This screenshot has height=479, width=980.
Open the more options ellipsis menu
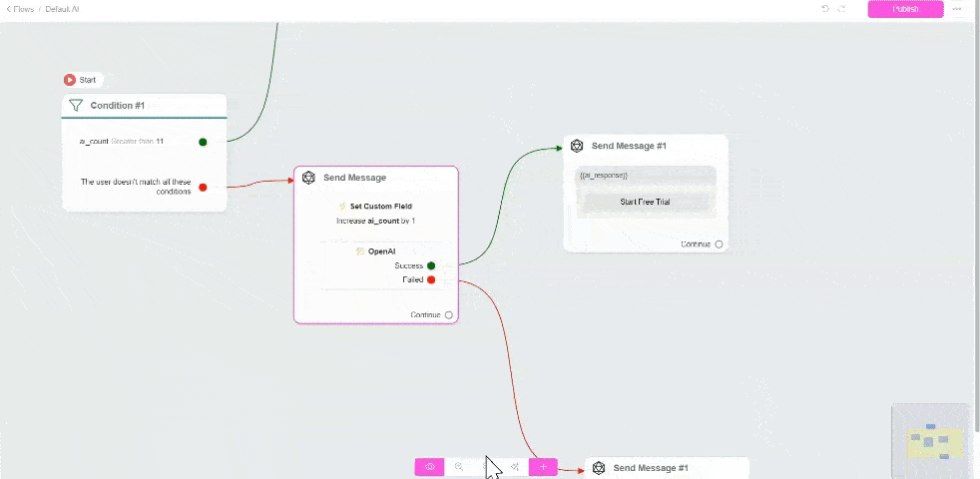956,9
